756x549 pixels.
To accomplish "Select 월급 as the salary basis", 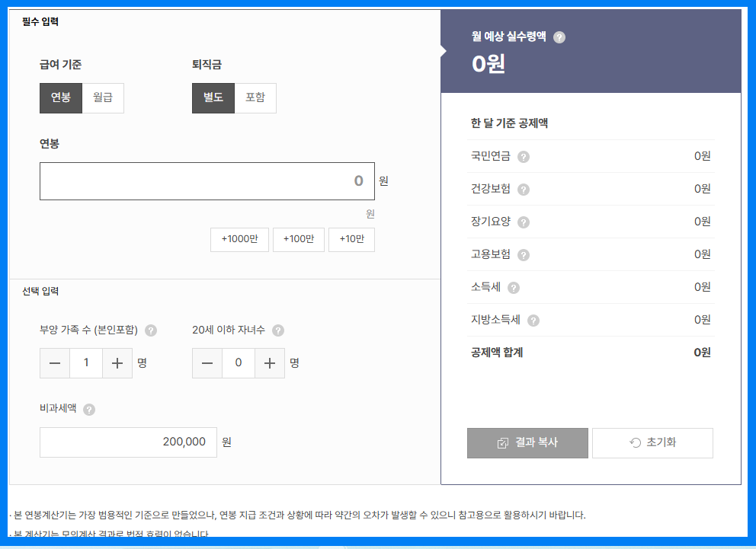I will pos(104,97).
